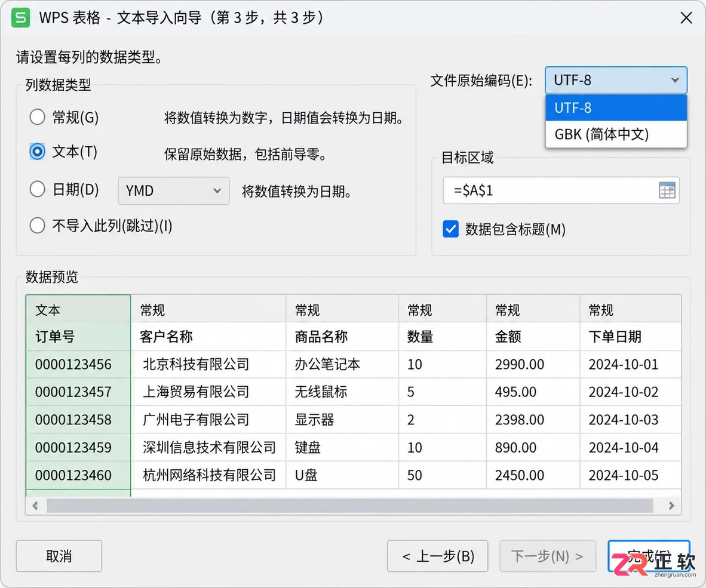Viewport: 706px width, 588px height.
Task: Click the 办公笔记本 product cell
Action: coord(342,364)
